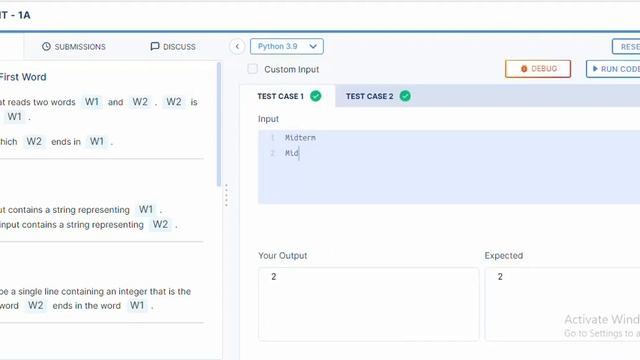Click the green check icon on Test Case 1
The image size is (640, 360).
coord(316,96)
